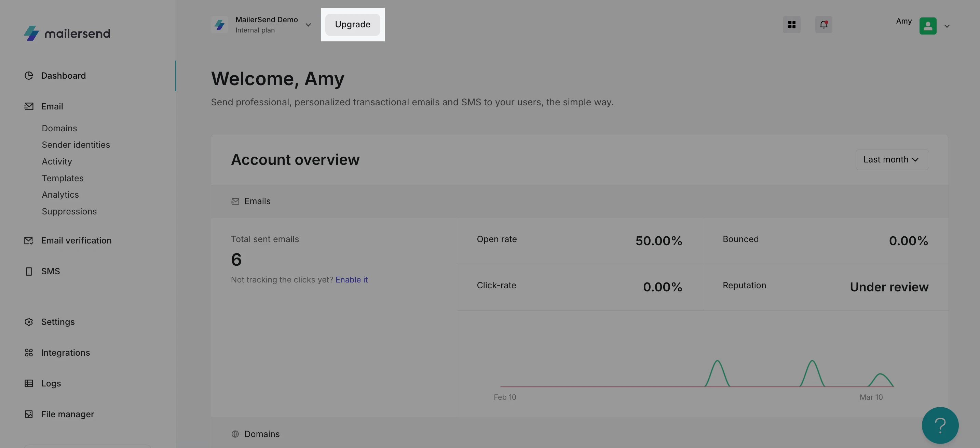This screenshot has width=980, height=448.
Task: Go to Dashboard in sidebar
Action: point(63,76)
